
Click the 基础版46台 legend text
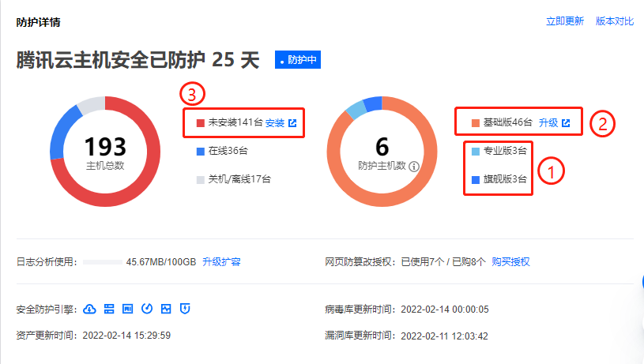507,122
